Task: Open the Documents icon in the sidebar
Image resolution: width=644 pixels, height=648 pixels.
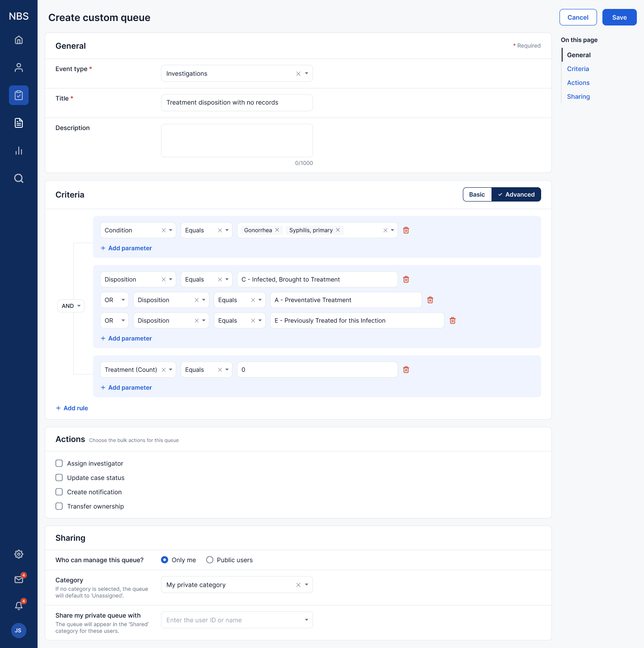Action: pos(19,123)
